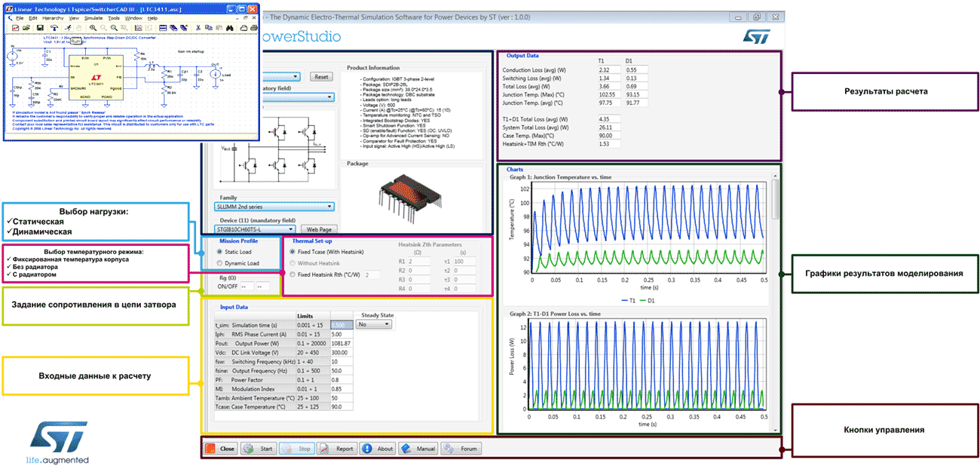
Task: Click the Modulation Index value 0.85
Action: (341, 389)
